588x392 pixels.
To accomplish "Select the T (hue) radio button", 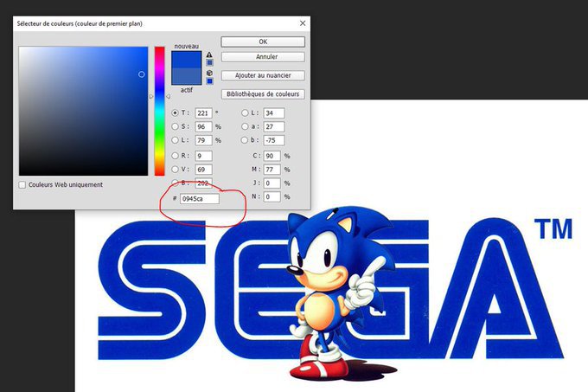I will pos(176,112).
